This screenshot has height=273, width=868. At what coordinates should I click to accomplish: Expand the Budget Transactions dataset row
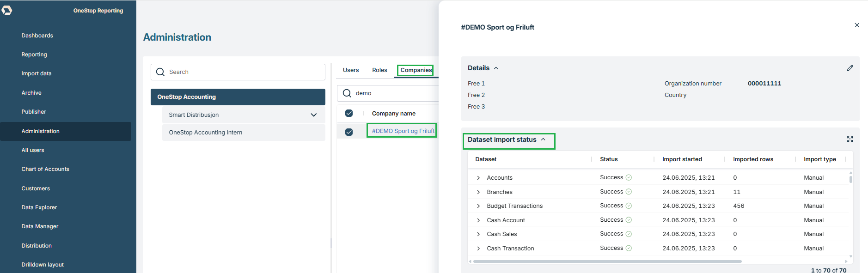[x=478, y=206]
